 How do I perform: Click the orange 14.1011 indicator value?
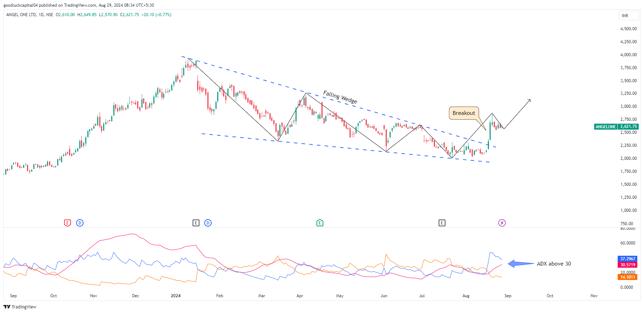click(628, 277)
